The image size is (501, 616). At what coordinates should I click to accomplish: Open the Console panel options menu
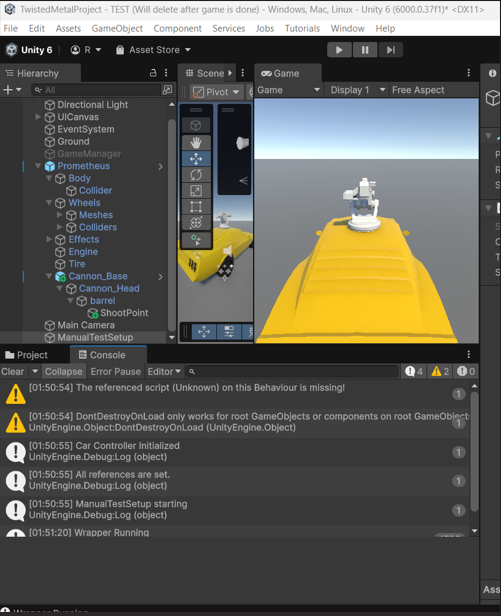[x=468, y=355]
